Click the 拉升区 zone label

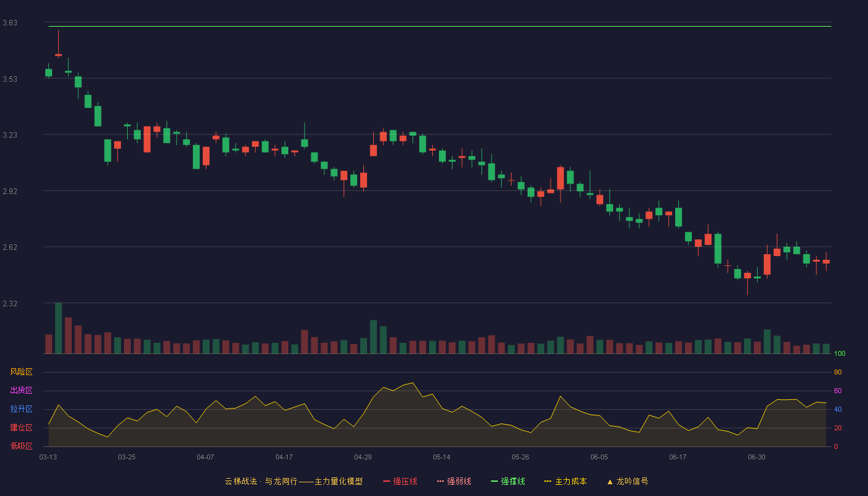(x=22, y=409)
